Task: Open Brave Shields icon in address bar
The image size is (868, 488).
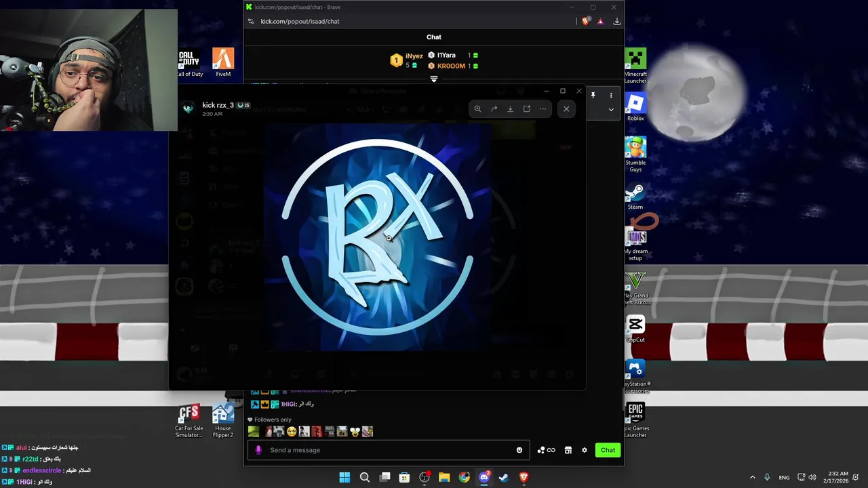Action: [585, 21]
